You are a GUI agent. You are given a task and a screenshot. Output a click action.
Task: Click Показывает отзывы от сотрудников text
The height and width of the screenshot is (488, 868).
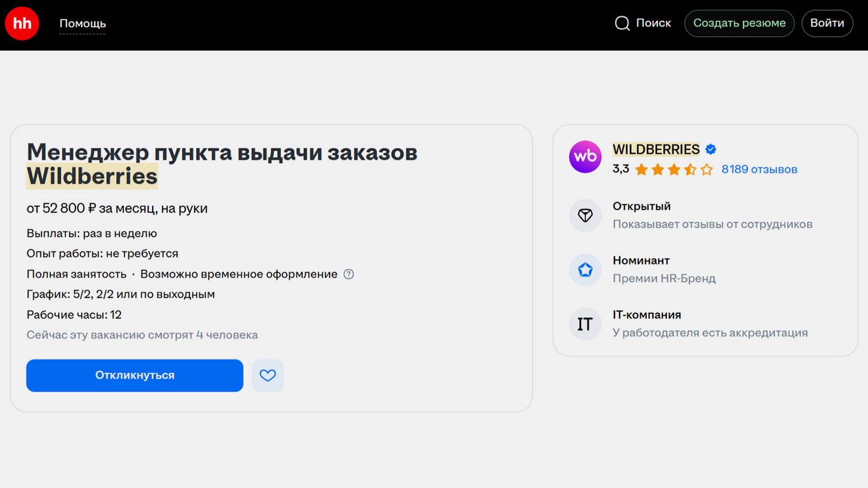(712, 224)
